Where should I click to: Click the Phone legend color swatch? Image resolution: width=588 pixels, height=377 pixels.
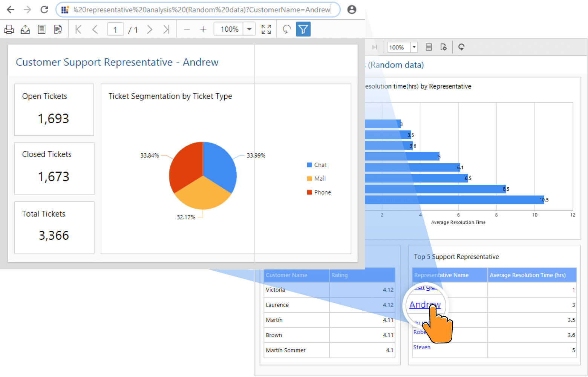coord(309,192)
